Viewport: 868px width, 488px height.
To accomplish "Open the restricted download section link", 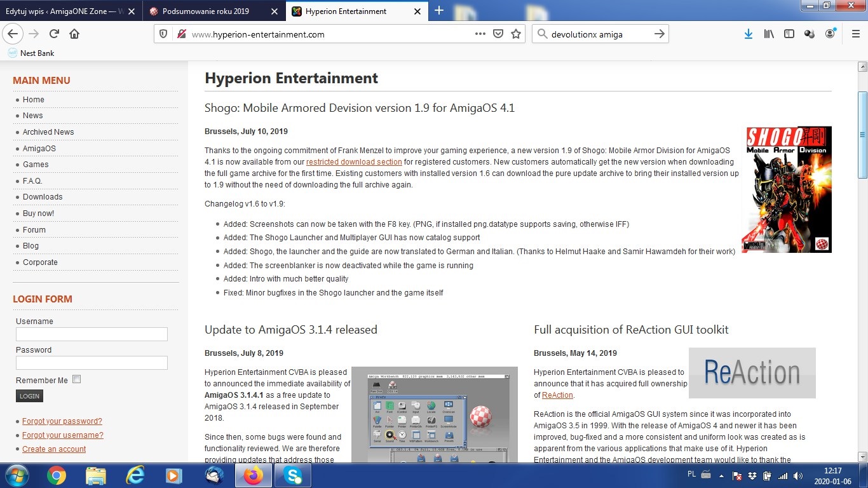I will point(354,162).
